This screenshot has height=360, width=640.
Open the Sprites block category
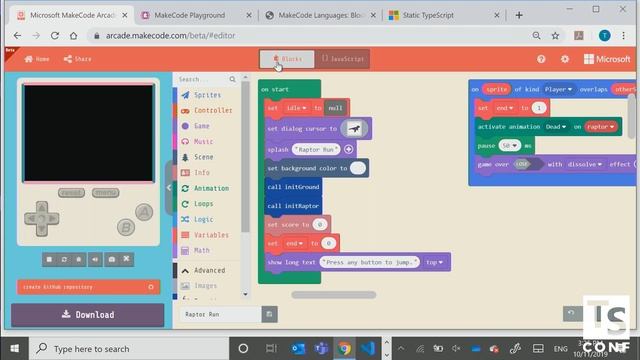[207, 95]
